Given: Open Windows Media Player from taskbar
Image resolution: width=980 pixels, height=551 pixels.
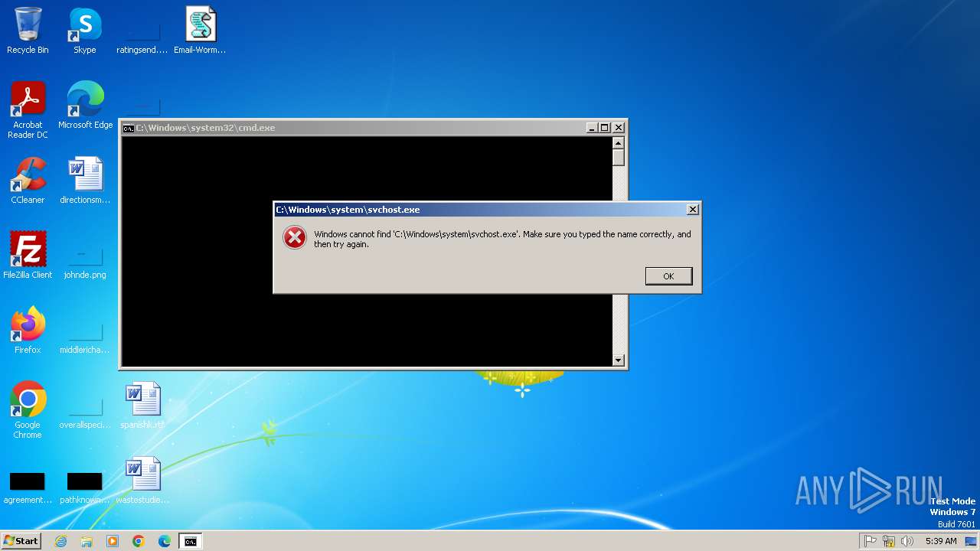Looking at the screenshot, I should (x=113, y=541).
